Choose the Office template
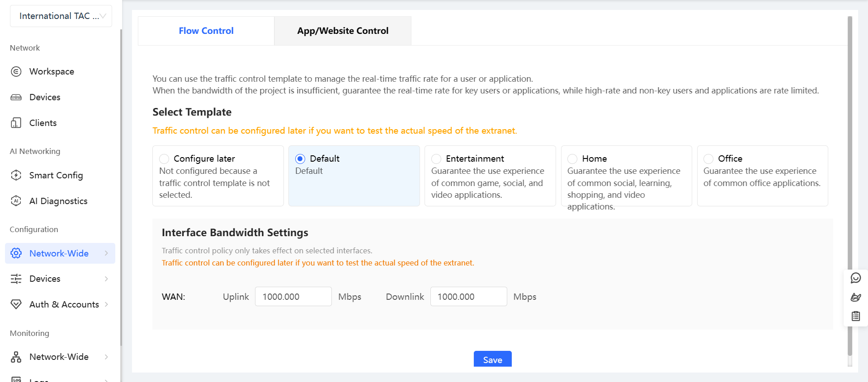Image resolution: width=868 pixels, height=382 pixels. [708, 159]
